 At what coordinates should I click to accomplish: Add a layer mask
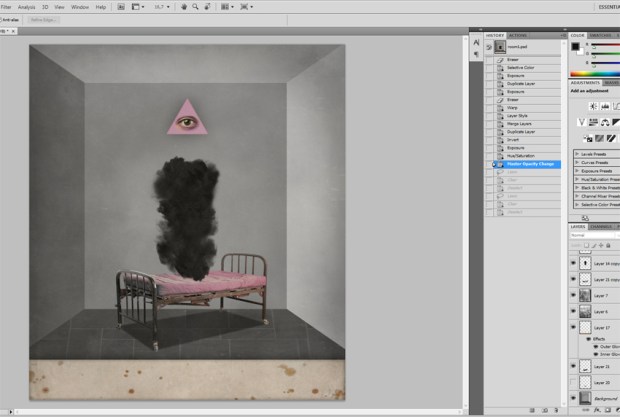(608, 410)
